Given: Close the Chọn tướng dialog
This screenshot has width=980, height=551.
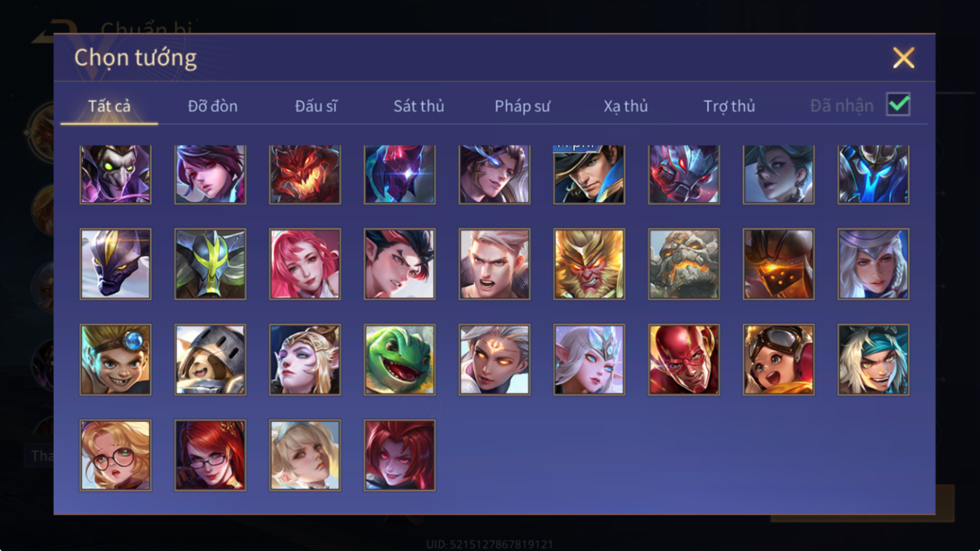Looking at the screenshot, I should point(903,58).
